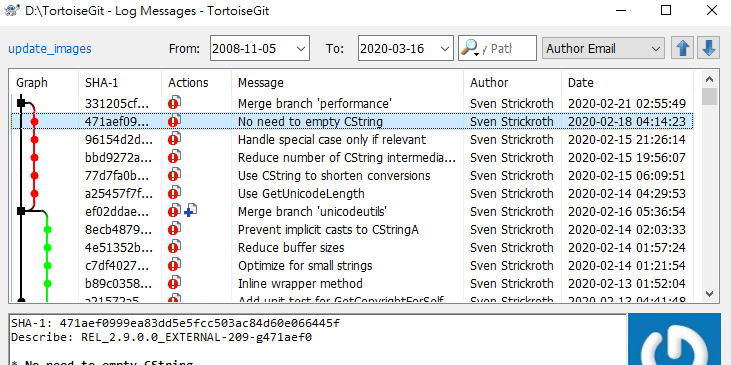This screenshot has height=365, width=731.
Task: Click the scrollbar down arrow in log list
Action: (x=710, y=294)
